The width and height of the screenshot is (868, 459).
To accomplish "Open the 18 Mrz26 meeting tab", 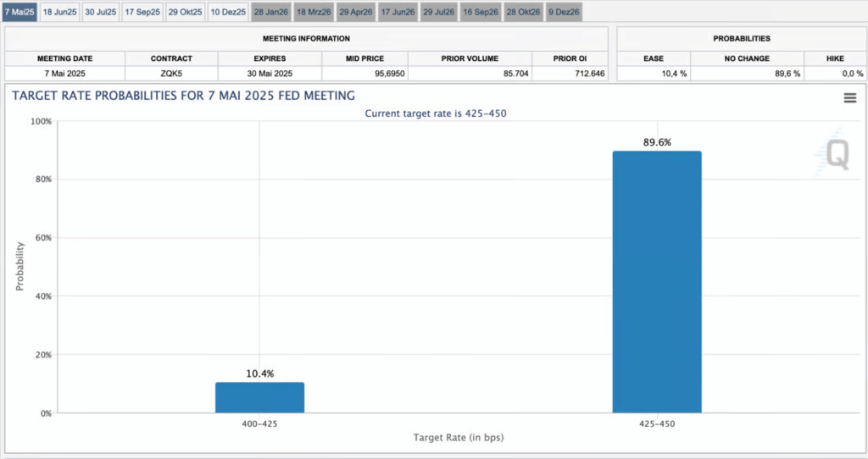I will pyautogui.click(x=314, y=12).
